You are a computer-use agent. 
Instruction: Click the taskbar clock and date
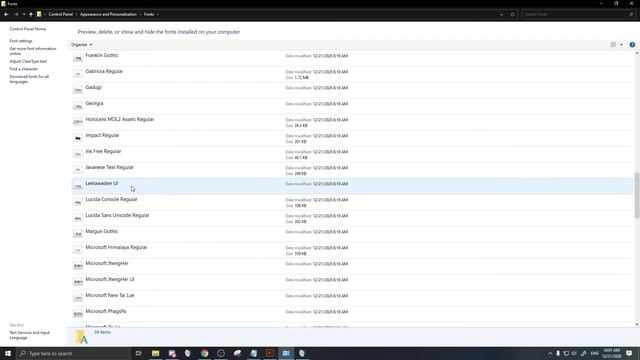click(x=611, y=353)
